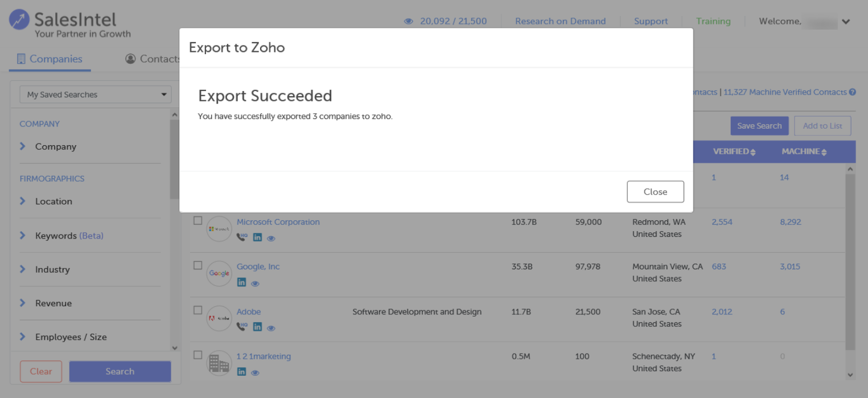Click the eye icon under Adobe
Image resolution: width=868 pixels, height=398 pixels.
pyautogui.click(x=271, y=328)
